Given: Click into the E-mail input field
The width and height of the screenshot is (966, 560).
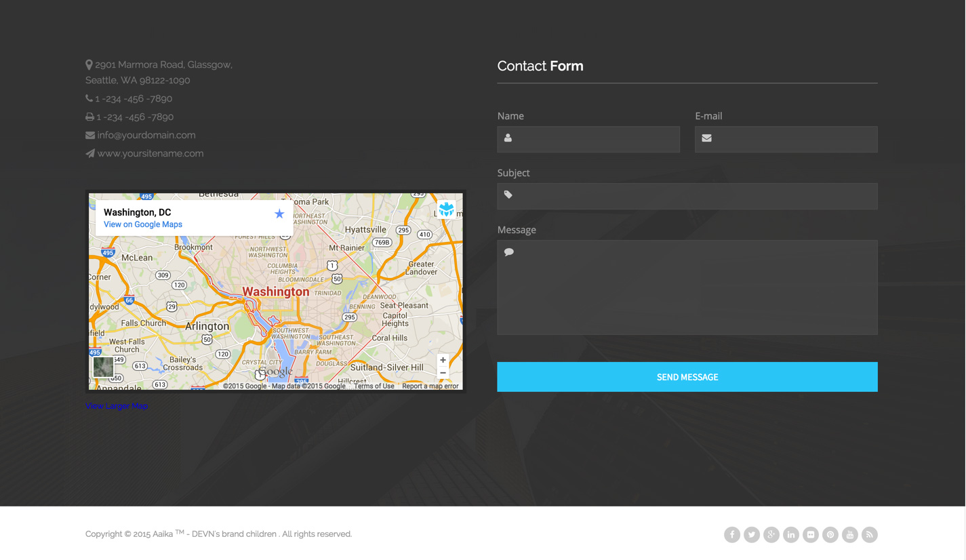Looking at the screenshot, I should [794, 139].
